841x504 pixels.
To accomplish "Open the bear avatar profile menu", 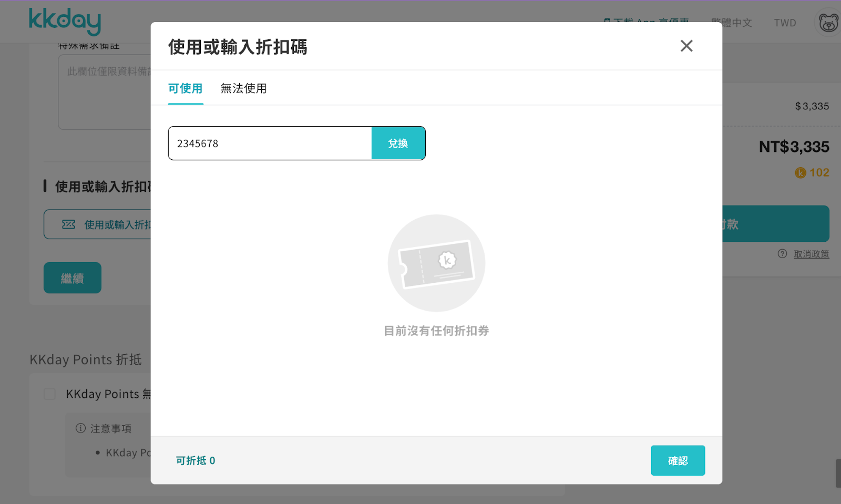I will pyautogui.click(x=828, y=23).
